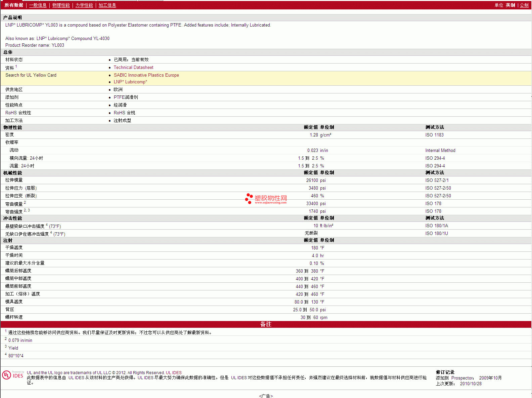Viewport: 532px width, 398px height.
Task: Click footnote 4 beside 无缺口伊佐德冲击强度
Action: coord(51,233)
